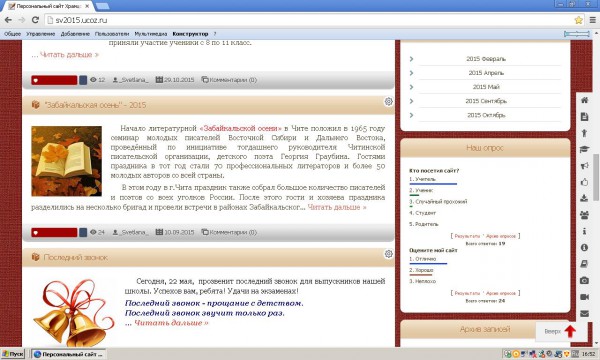Viewport: 600px width, 360px height.
Task: Open the Конструктор menu
Action: (190, 34)
